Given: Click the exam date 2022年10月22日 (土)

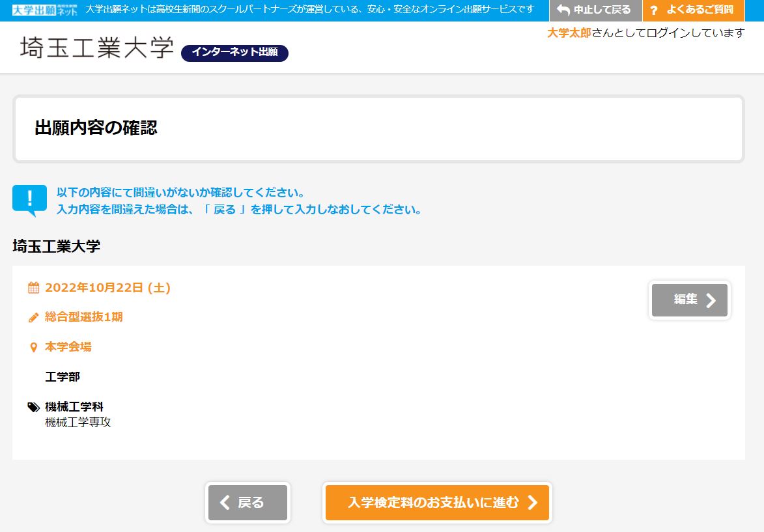Looking at the screenshot, I should tap(107, 287).
